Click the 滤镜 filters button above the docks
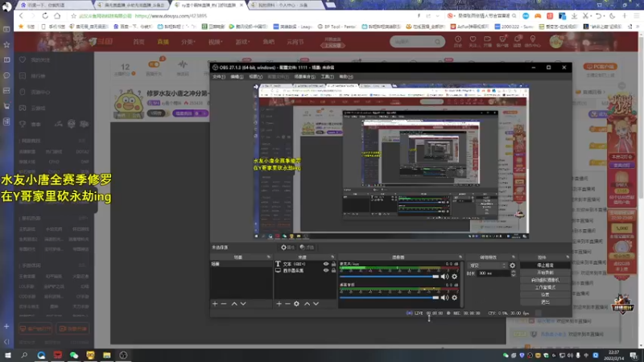This screenshot has height=362, width=644. click(307, 248)
